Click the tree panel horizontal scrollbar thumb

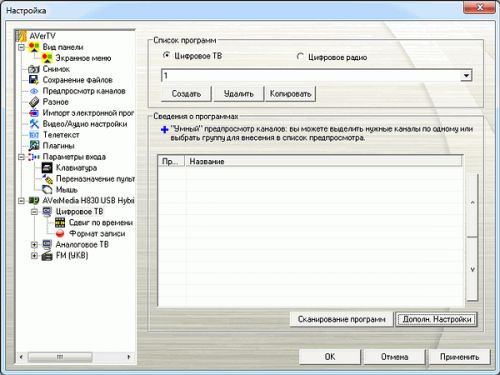[60, 357]
